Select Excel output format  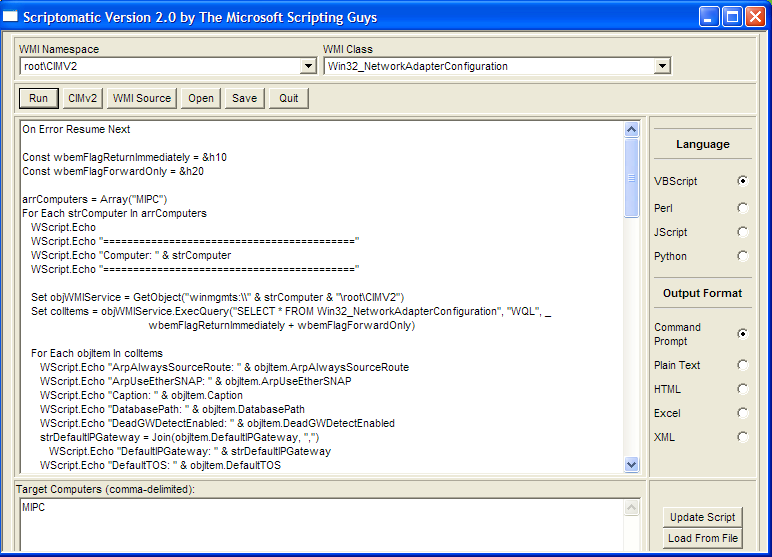(742, 413)
